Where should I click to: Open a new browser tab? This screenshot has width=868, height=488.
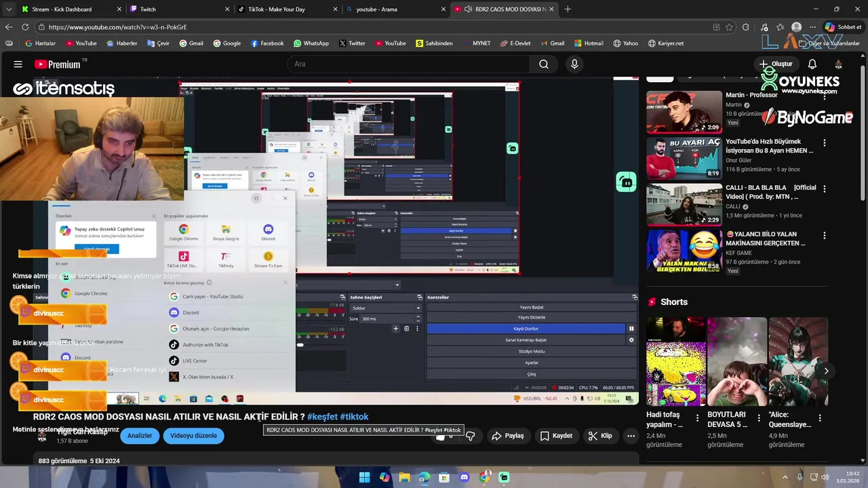click(568, 9)
